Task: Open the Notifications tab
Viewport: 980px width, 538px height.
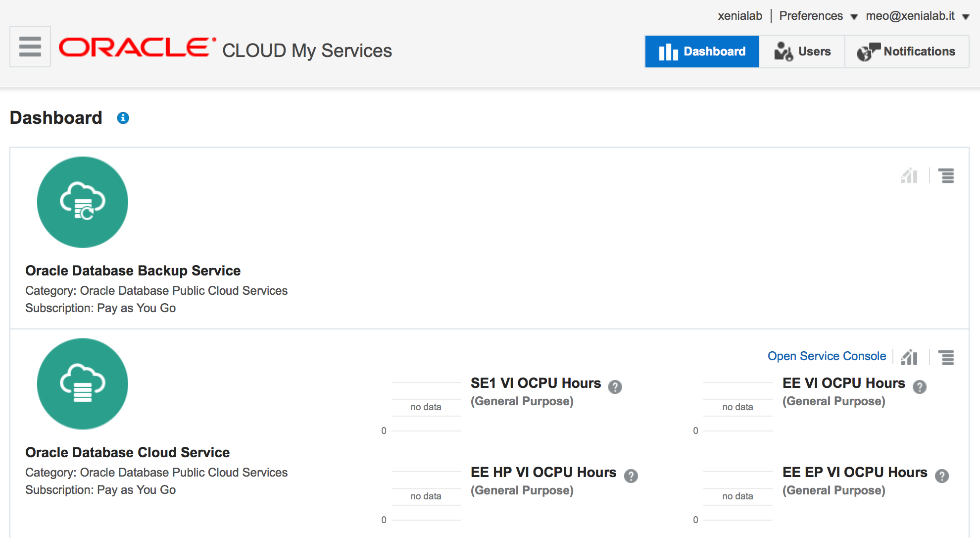Action: (x=907, y=52)
